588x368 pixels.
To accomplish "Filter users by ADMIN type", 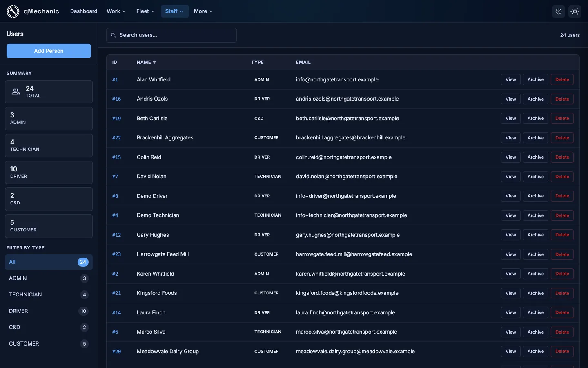I will [x=49, y=278].
